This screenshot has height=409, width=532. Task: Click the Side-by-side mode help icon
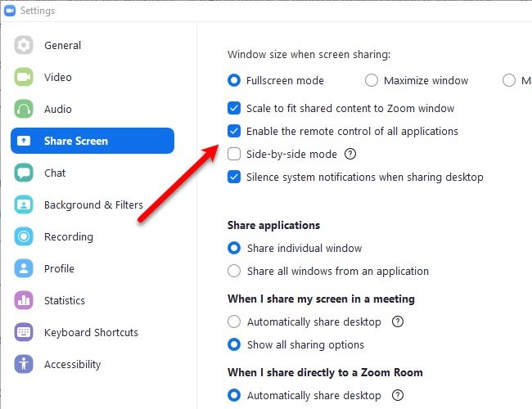351,154
